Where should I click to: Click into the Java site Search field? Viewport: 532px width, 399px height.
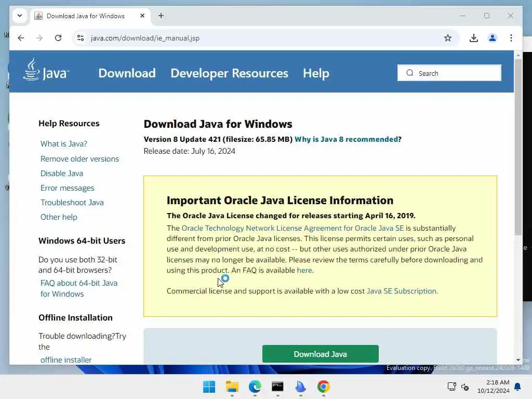449,73
